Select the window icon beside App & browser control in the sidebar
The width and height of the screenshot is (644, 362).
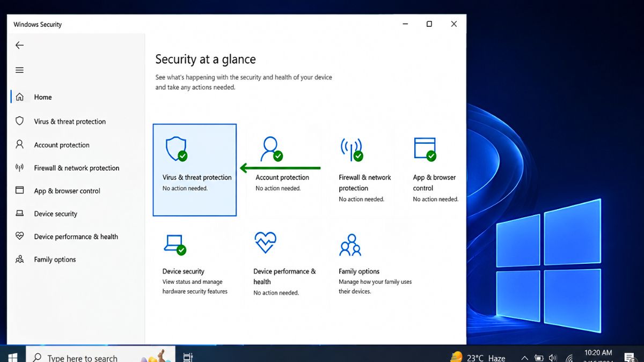(20, 190)
